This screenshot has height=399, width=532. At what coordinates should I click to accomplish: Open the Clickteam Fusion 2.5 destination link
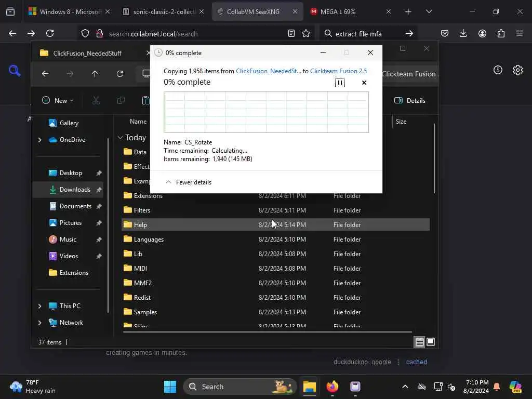[x=338, y=71]
